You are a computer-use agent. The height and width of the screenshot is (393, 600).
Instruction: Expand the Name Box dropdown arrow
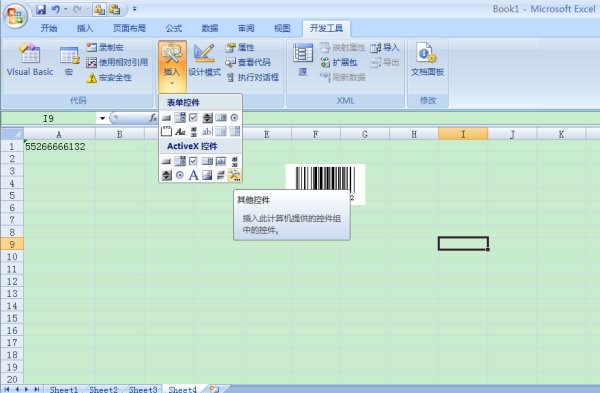coord(102,118)
